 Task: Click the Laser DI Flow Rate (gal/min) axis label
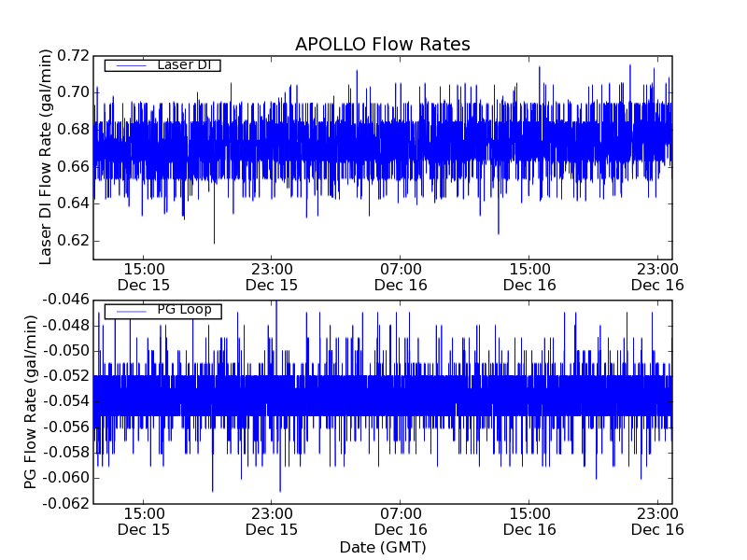[45, 157]
